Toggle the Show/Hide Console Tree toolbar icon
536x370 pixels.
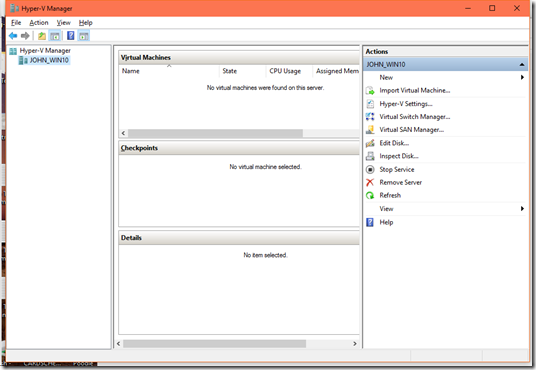pyautogui.click(x=55, y=36)
